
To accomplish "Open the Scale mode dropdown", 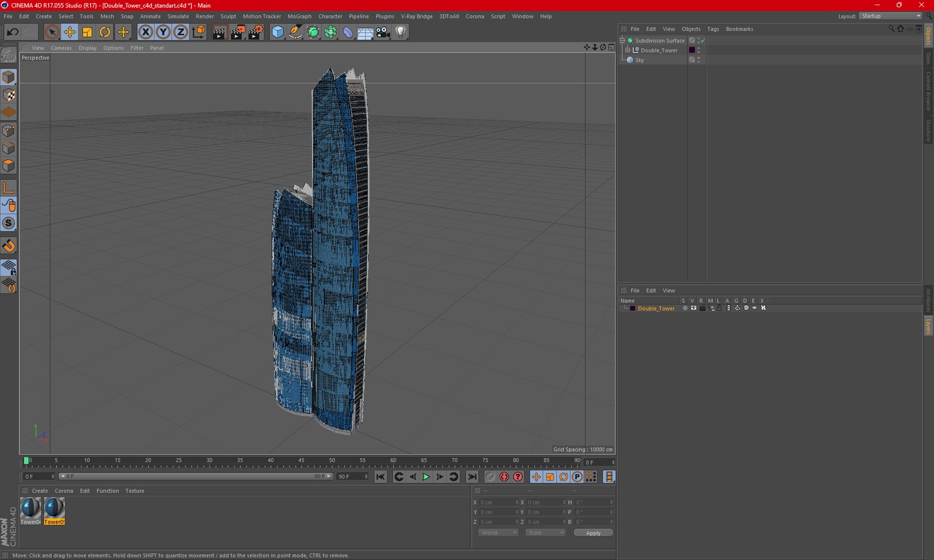I will point(545,533).
